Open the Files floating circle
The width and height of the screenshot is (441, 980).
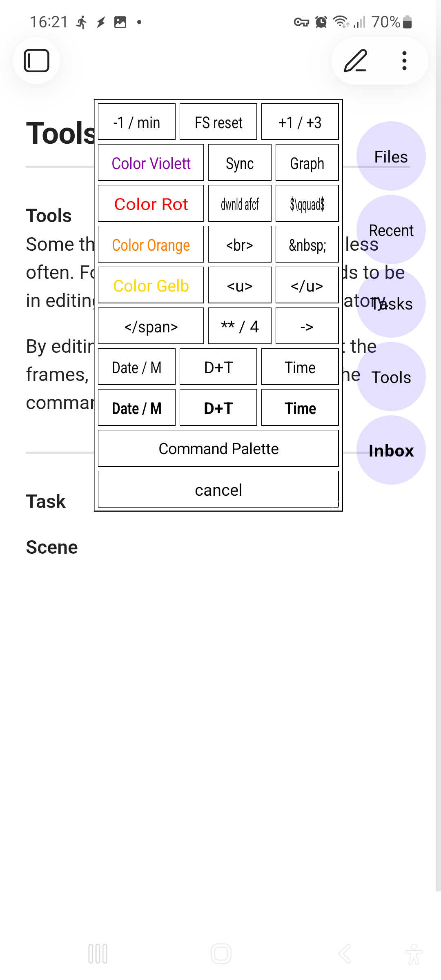[391, 156]
